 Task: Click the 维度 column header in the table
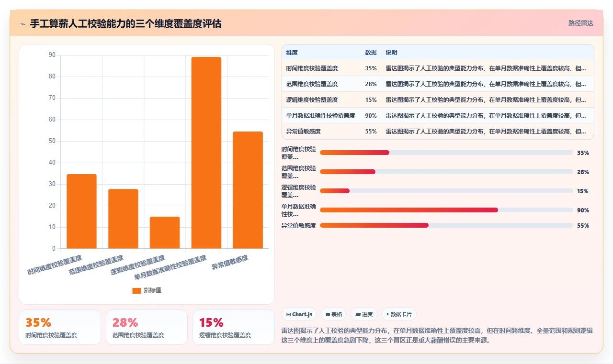(x=292, y=52)
